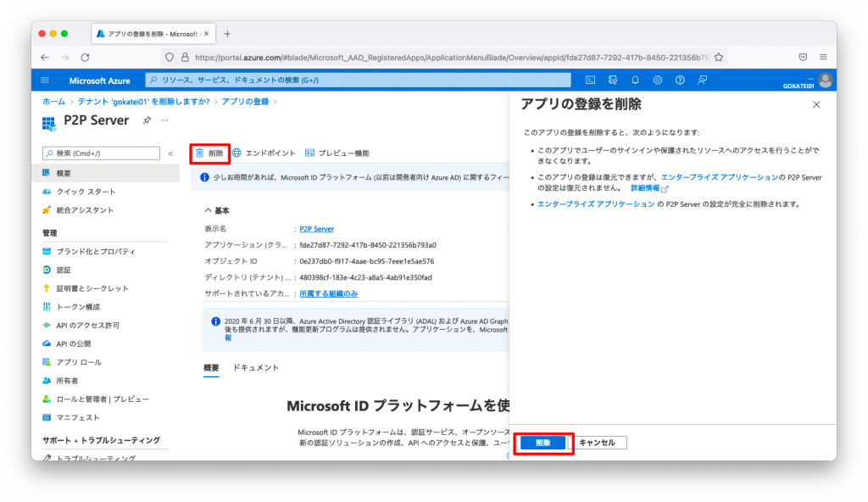Screen dimensions: 868x502
Task: Open Cloud Shell from the top bar
Action: [591, 80]
